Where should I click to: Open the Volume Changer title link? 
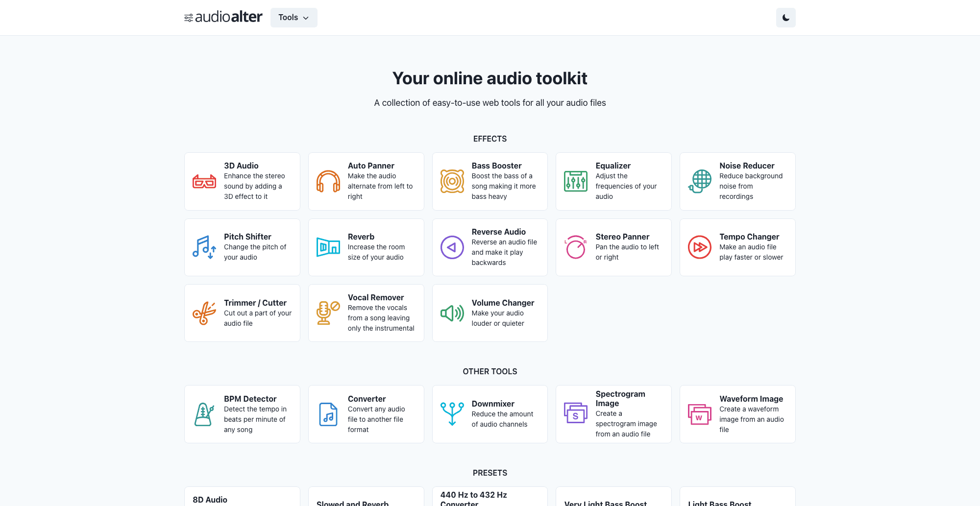[503, 303]
